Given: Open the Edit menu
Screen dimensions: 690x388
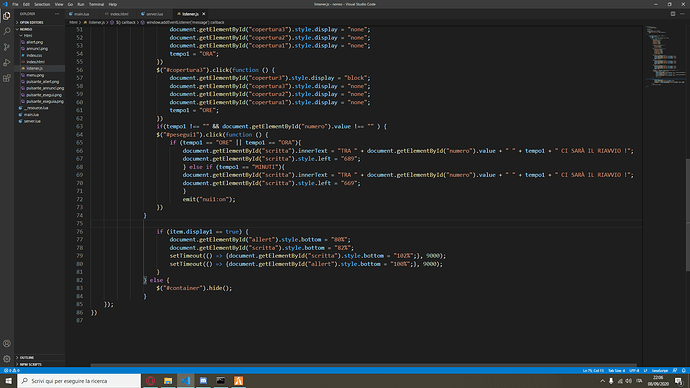Looking at the screenshot, I should tap(26, 4).
